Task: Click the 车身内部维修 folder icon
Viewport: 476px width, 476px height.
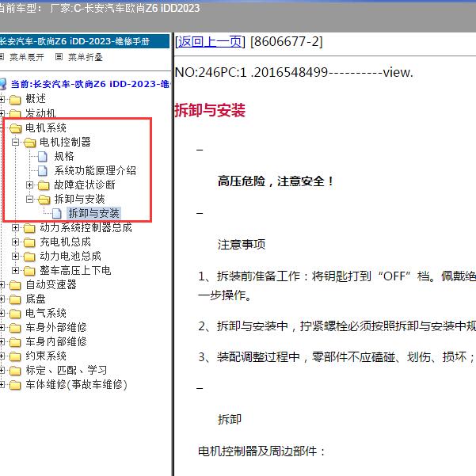Action: pyautogui.click(x=15, y=342)
